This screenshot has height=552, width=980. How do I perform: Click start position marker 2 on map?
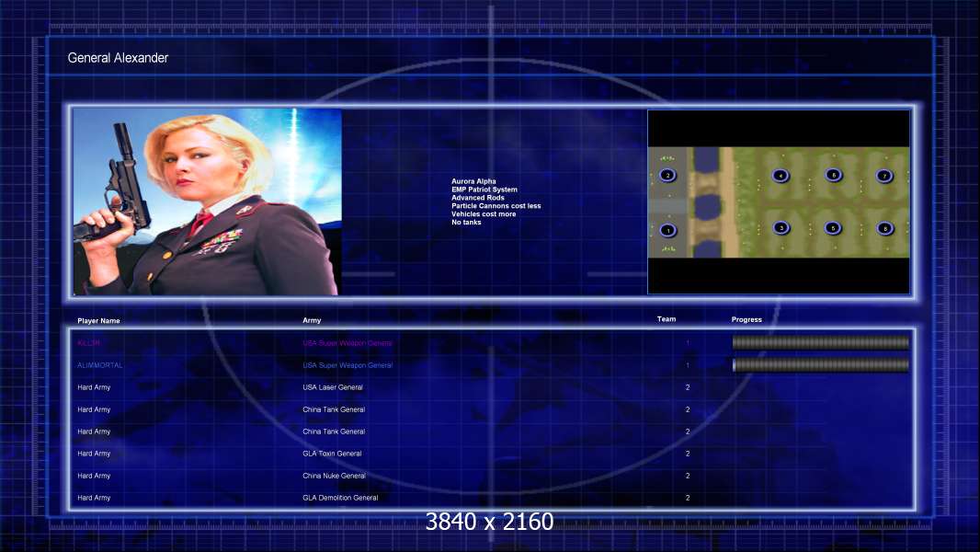click(x=667, y=175)
